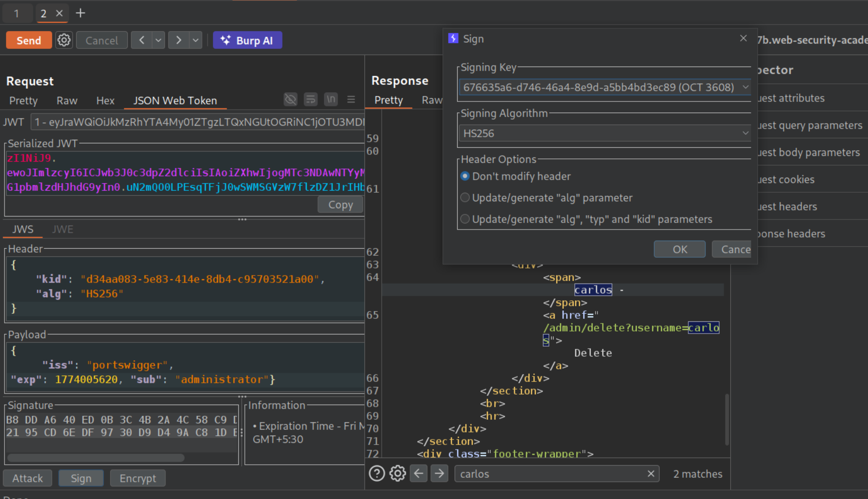
Task: Go to previous search match arrow
Action: 418,473
